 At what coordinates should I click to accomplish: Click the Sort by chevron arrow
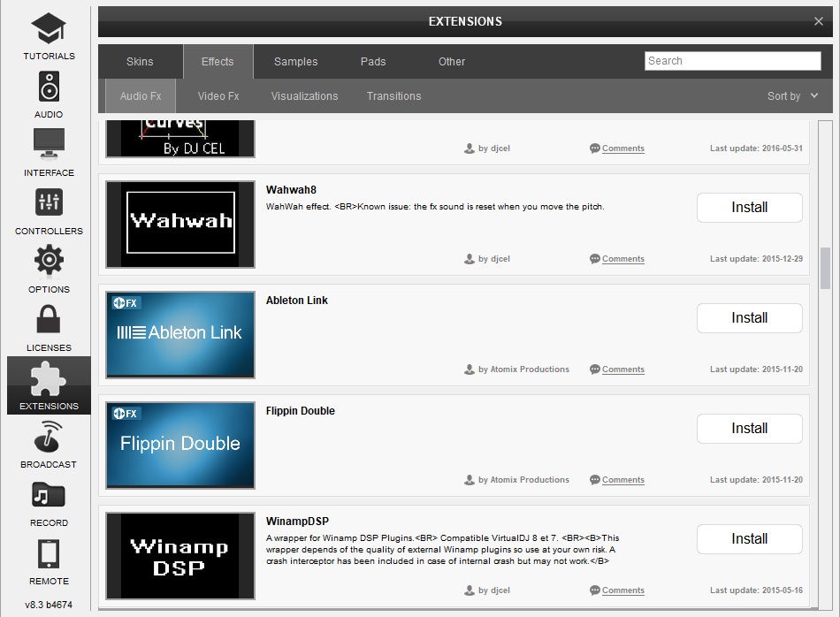pos(814,95)
